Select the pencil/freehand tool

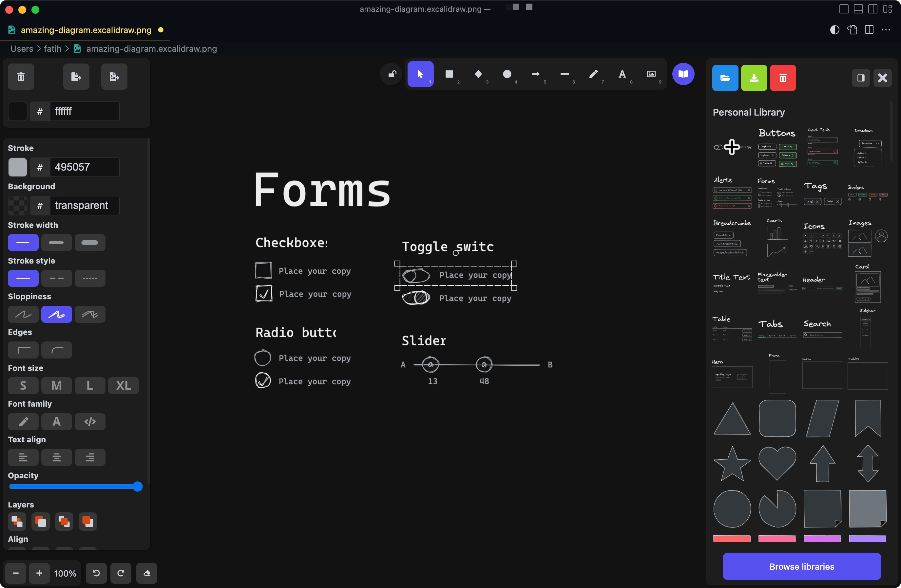click(594, 74)
